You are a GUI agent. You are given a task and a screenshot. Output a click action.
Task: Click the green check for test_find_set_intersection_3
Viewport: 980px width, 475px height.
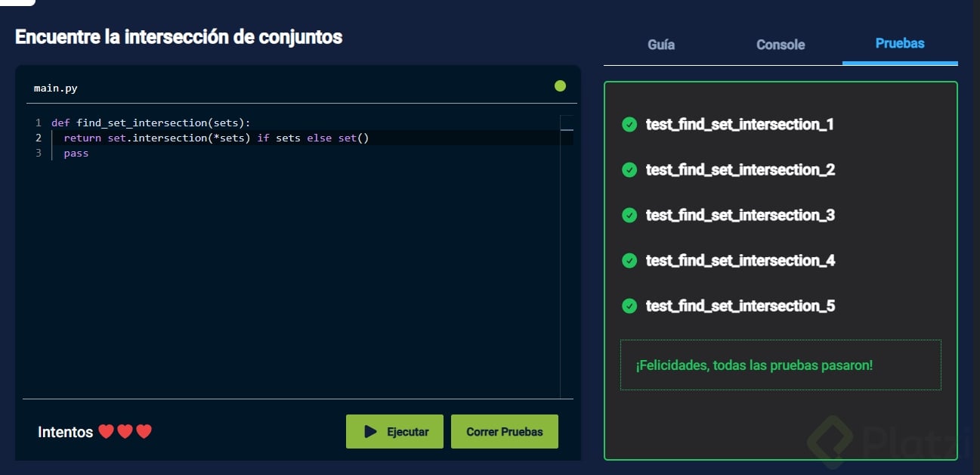pyautogui.click(x=629, y=215)
